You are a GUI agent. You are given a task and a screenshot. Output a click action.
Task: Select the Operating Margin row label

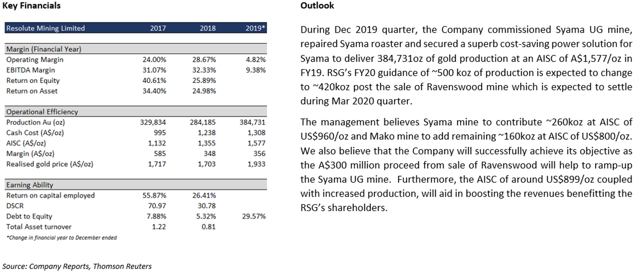(35, 60)
